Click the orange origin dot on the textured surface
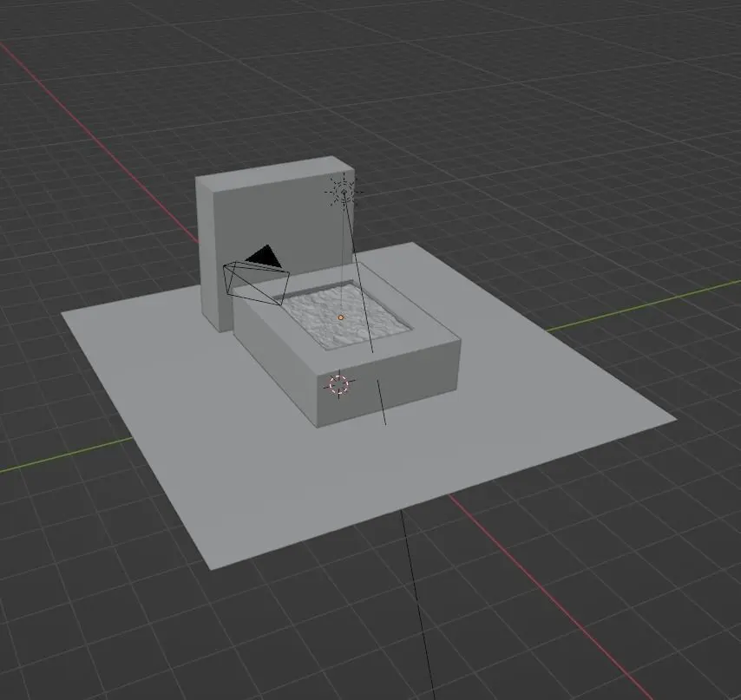741x700 pixels. coord(341,317)
